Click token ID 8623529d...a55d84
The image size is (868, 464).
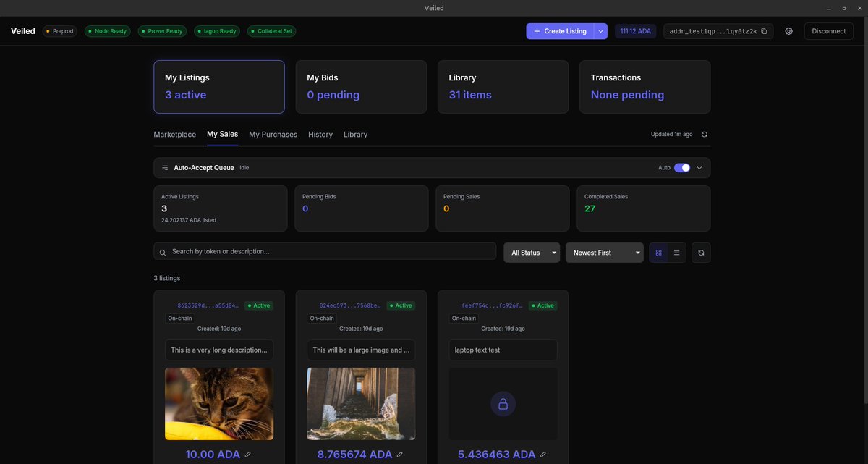click(208, 305)
